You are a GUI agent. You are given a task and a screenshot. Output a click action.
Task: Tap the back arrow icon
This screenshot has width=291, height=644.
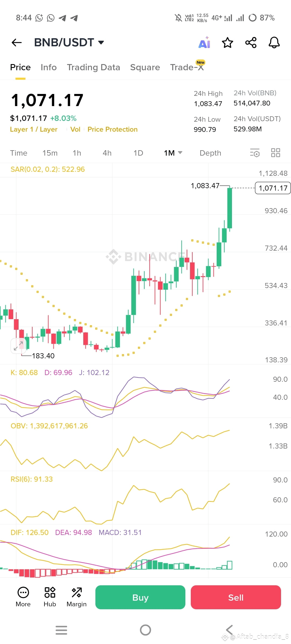pyautogui.click(x=17, y=43)
